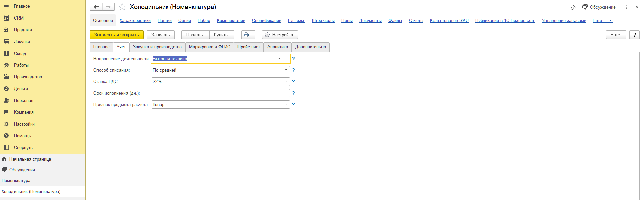Open help for Способ списания
Image resolution: width=644 pixels, height=200 pixels.
293,70
